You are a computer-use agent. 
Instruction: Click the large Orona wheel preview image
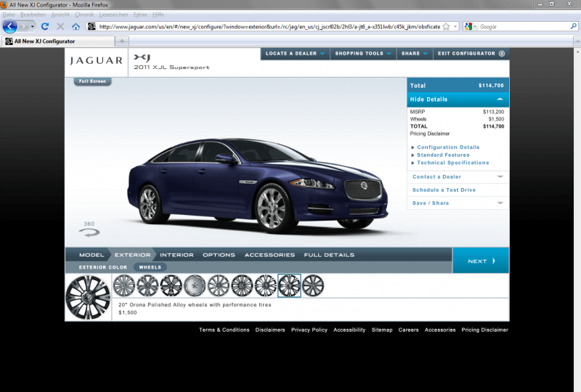pos(88,297)
